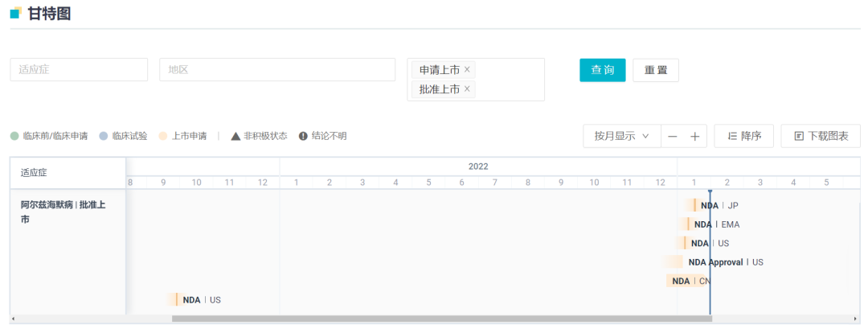The image size is (868, 333).
Task: Download chart via 下载图表
Action: click(x=821, y=137)
